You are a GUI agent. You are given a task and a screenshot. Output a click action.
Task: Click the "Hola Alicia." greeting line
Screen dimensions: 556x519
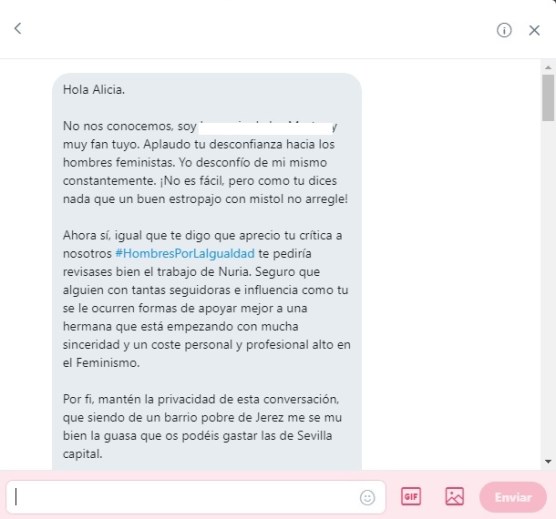(94, 90)
